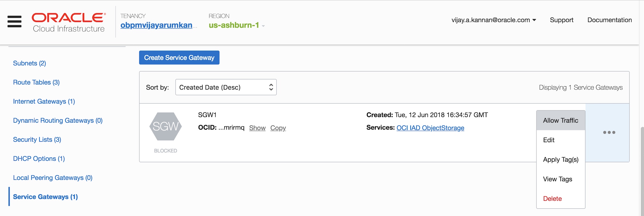Click the SGW hexagon gateway icon
The height and width of the screenshot is (216, 644).
coord(166,126)
